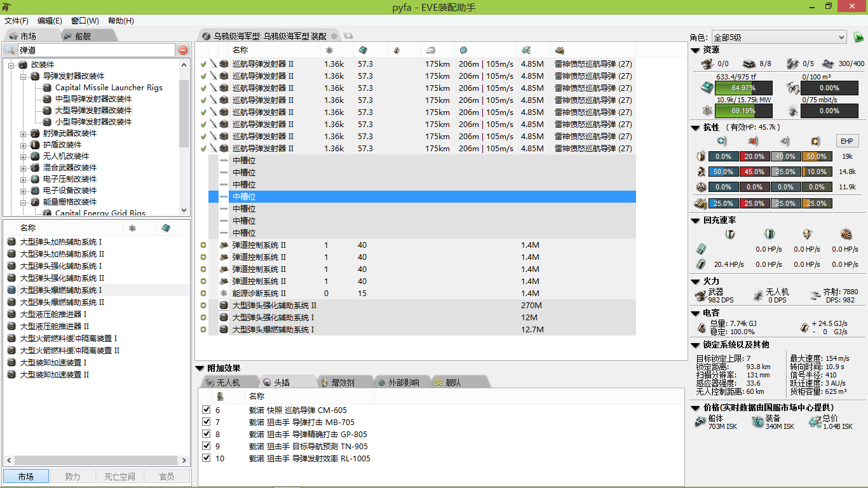Toggle implant 戴诺 狙击手 导弹打击 MB-705 checkbox
Viewport: 868px width, 488px height.
point(206,422)
